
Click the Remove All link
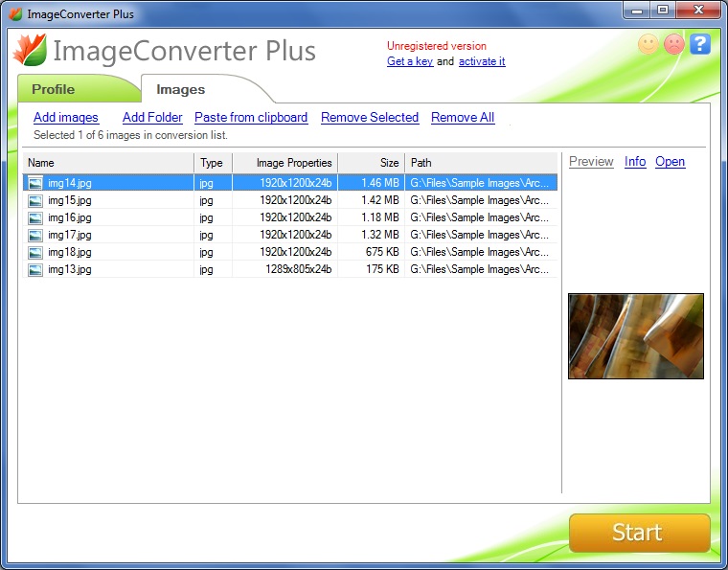click(x=463, y=118)
